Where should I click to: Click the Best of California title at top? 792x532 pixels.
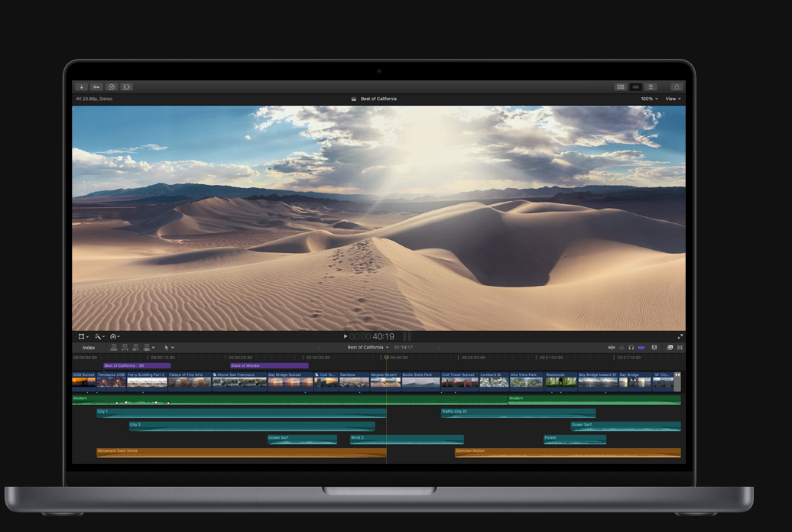[380, 99]
